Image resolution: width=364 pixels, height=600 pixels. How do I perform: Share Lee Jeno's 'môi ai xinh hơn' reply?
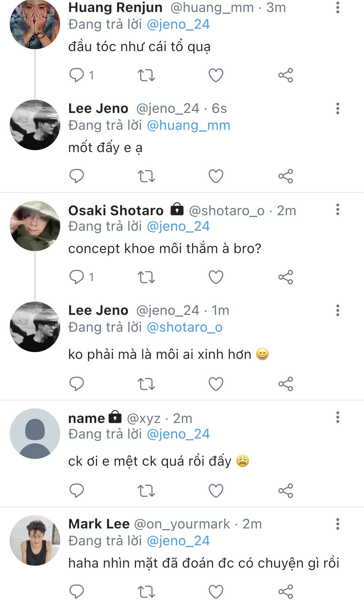pyautogui.click(x=286, y=384)
